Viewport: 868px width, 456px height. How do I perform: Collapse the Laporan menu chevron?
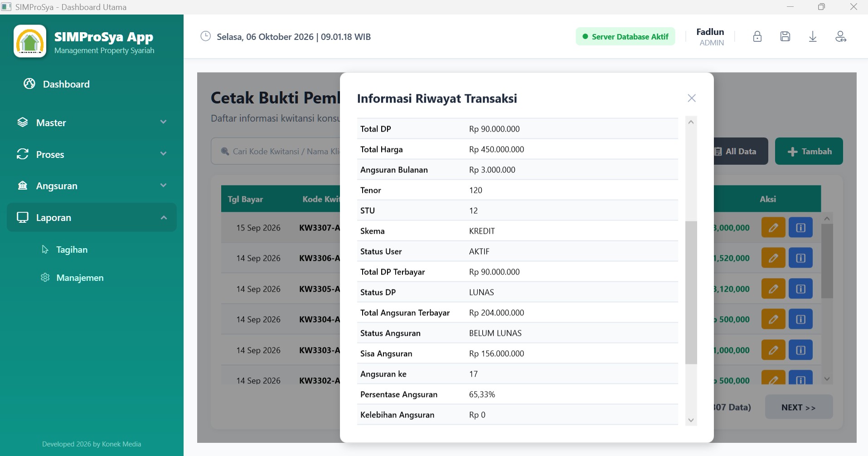164,217
